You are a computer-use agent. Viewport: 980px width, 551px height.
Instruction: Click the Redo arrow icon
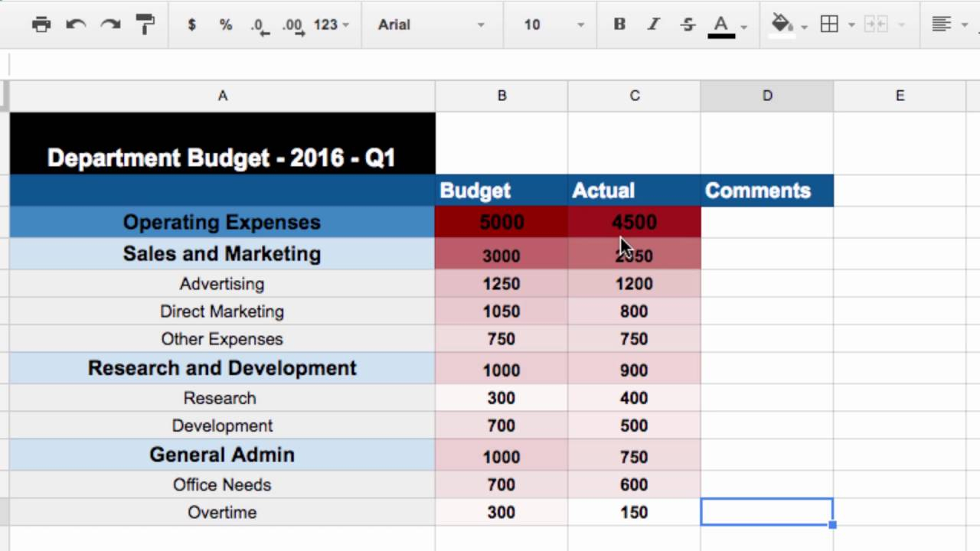coord(110,24)
